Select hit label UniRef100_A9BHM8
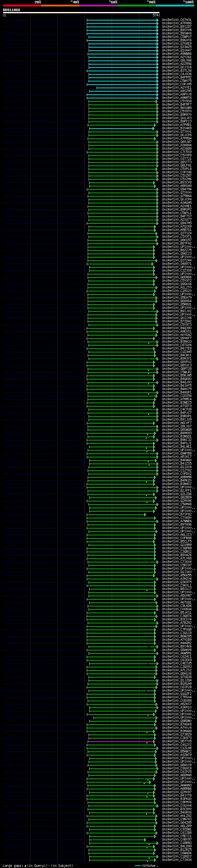The image size is (197, 868). click(x=177, y=477)
